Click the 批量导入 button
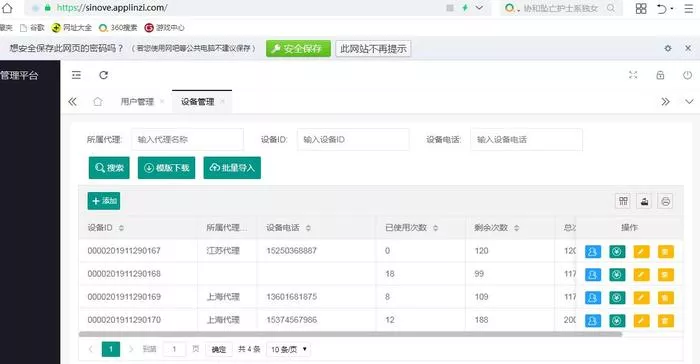700x364 pixels. coord(232,168)
